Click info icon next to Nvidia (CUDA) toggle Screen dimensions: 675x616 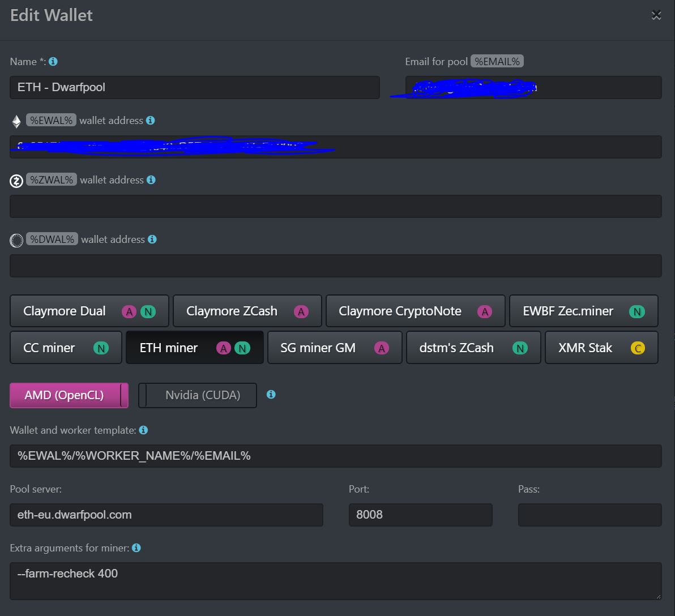(x=271, y=395)
